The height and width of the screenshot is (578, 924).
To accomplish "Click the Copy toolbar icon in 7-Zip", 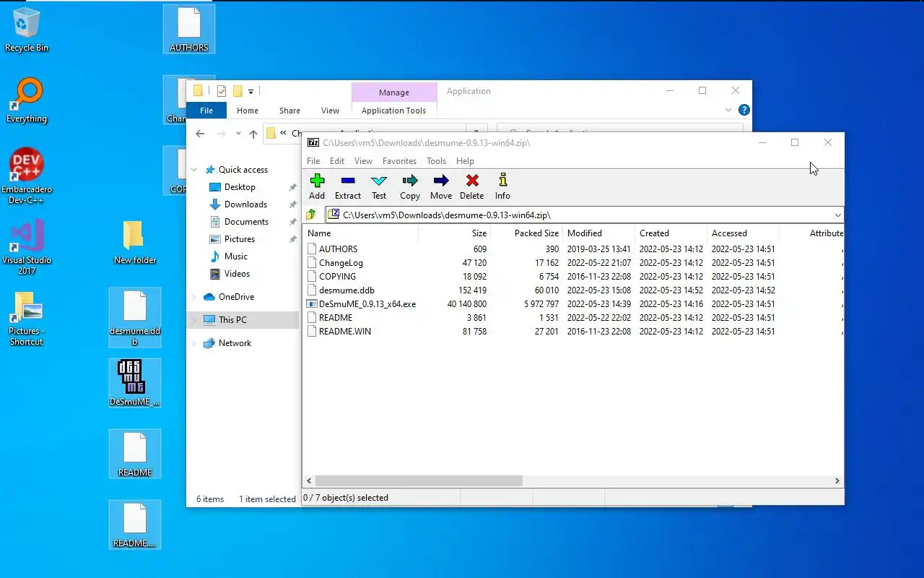I will tap(410, 186).
